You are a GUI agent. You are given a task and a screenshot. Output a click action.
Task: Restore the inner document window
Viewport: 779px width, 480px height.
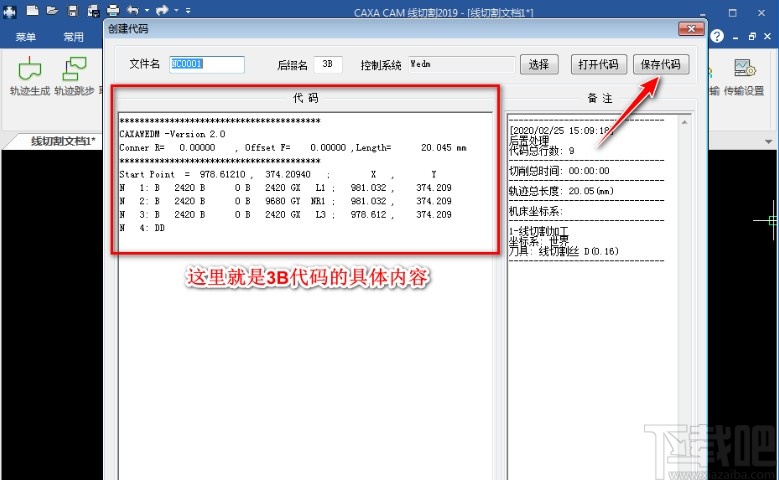[x=752, y=36]
